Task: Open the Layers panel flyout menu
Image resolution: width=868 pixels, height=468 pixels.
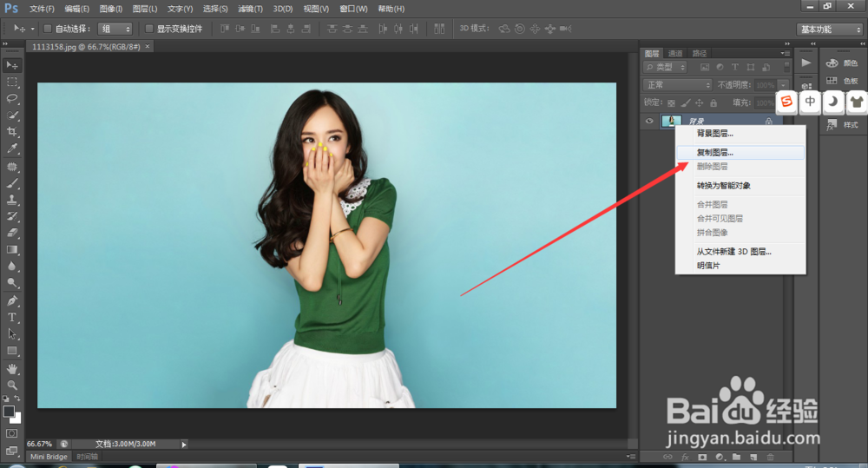Action: point(785,53)
